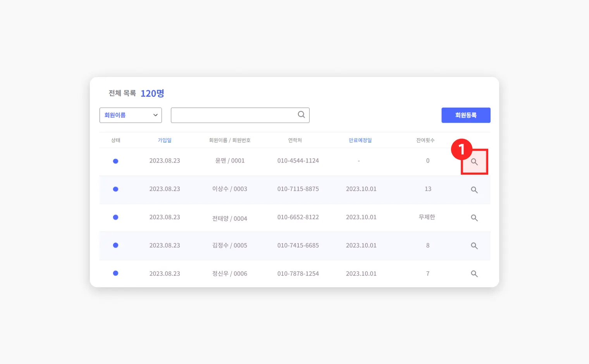Screen dimensions: 589x364
Task: Click the 무제한 remaining count cell
Action: coord(427,217)
